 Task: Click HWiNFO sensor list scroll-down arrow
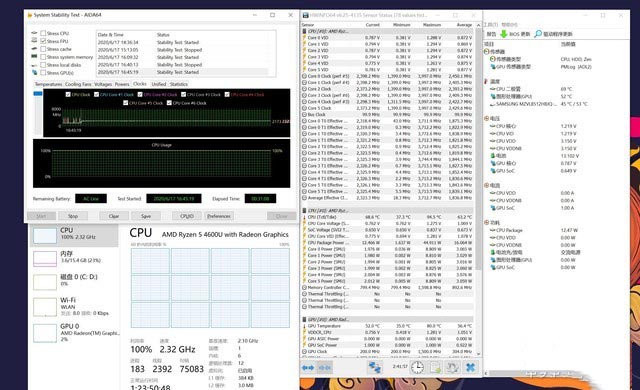point(478,354)
